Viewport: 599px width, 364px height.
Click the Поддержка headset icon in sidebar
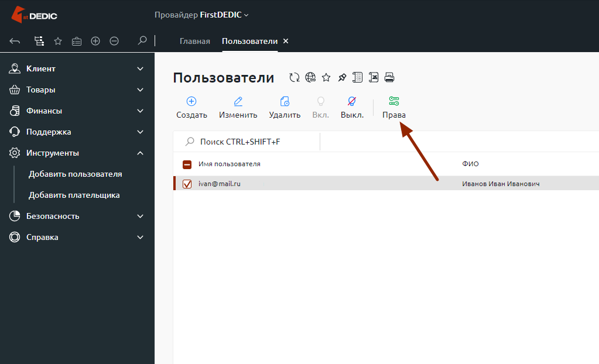click(15, 132)
